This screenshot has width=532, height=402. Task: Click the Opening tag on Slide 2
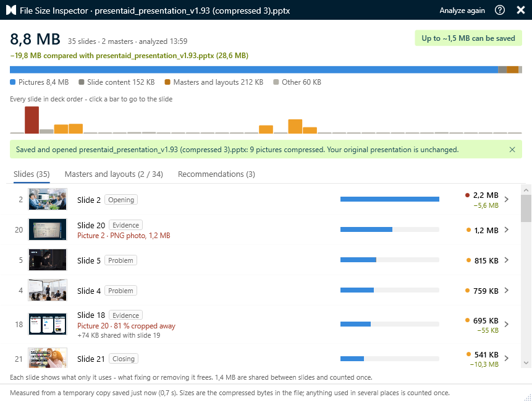click(x=120, y=200)
